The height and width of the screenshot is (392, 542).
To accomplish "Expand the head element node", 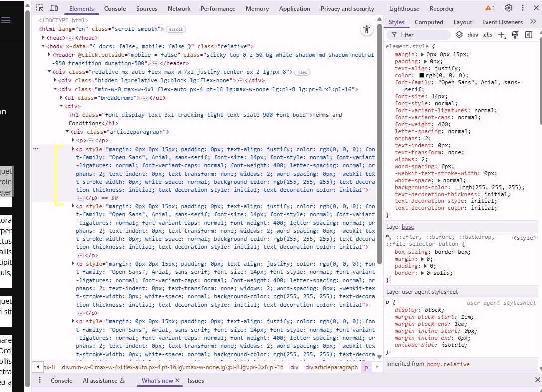I will tap(43, 38).
